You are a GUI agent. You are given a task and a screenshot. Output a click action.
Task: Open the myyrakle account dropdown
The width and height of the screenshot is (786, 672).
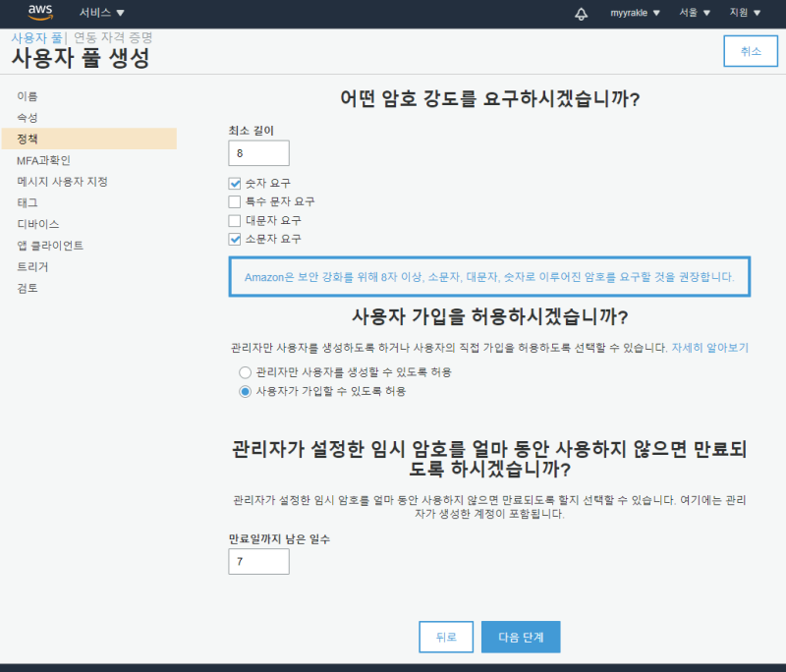[x=635, y=13]
